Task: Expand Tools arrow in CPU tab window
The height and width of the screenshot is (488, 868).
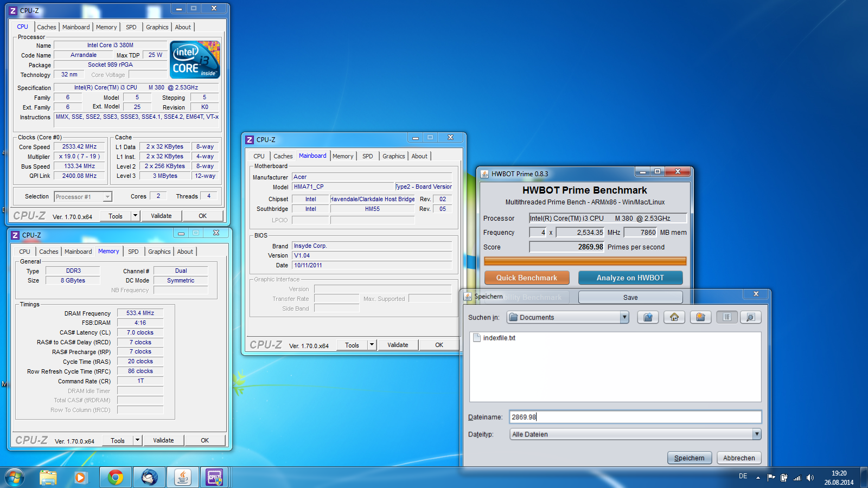Action: [135, 216]
